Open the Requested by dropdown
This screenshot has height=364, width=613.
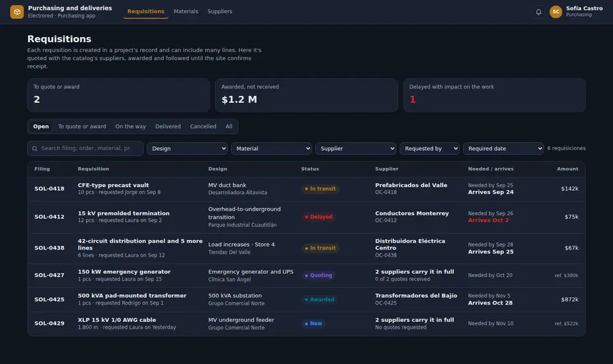[430, 149]
